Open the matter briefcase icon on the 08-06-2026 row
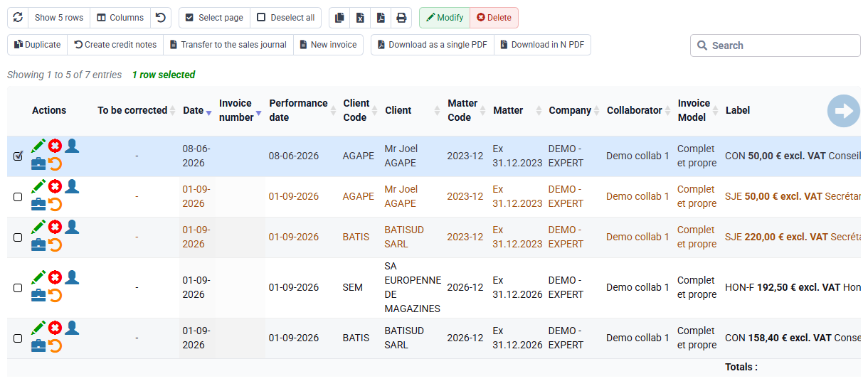The height and width of the screenshot is (391, 868). tap(38, 164)
